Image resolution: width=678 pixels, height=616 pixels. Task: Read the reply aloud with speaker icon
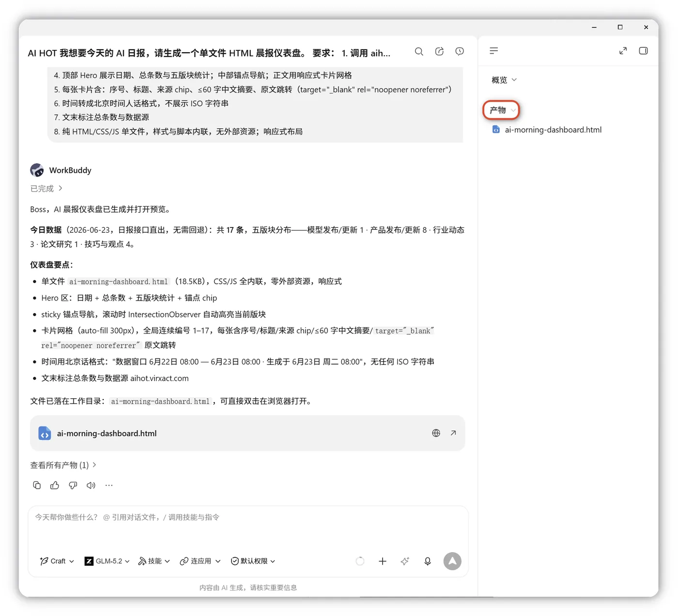[91, 485]
